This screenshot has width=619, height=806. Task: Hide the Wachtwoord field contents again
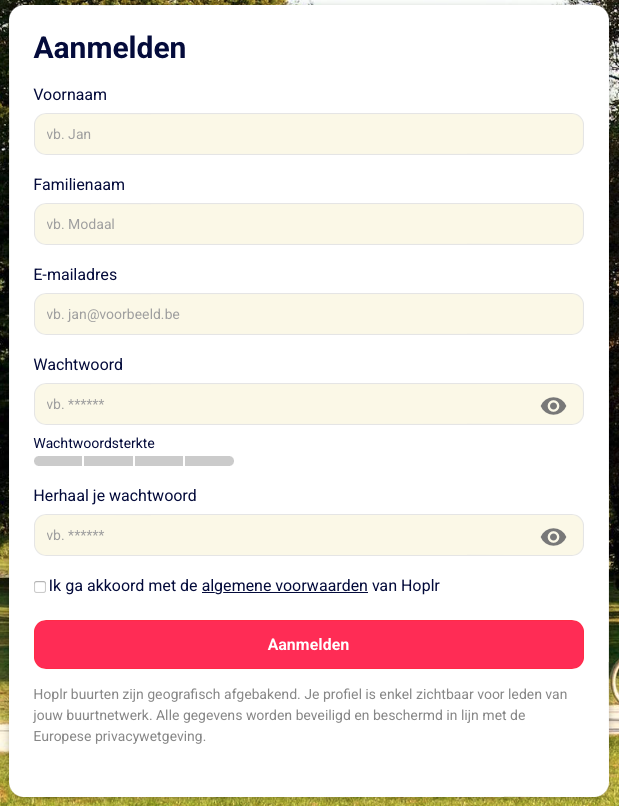553,405
